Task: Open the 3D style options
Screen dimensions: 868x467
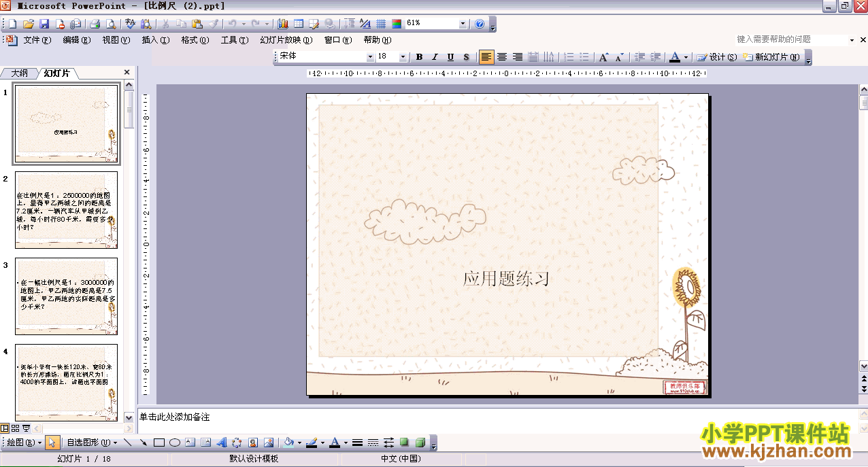Action: coord(420,443)
